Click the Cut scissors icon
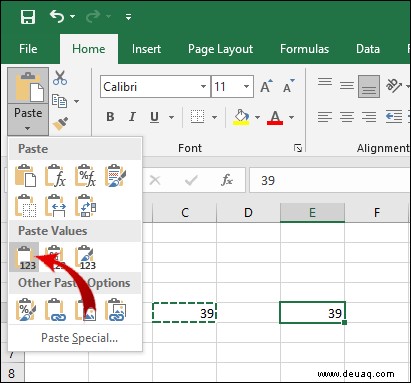This screenshot has width=411, height=383. 60,78
